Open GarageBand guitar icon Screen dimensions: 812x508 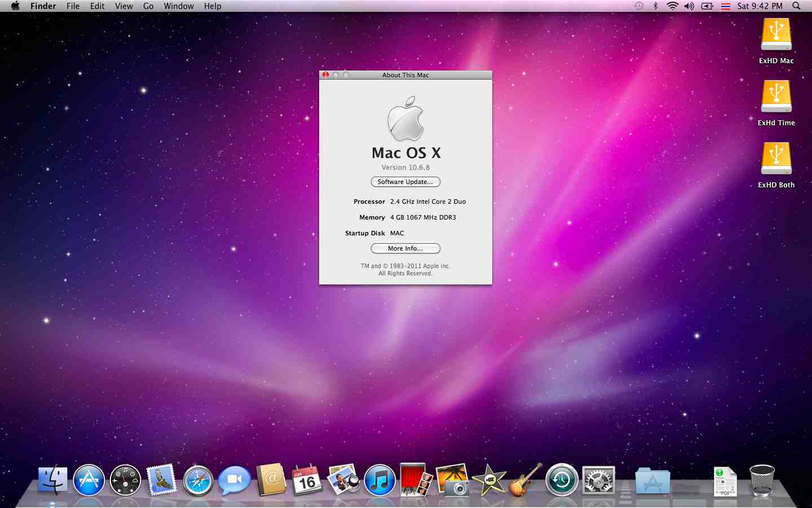pos(526,480)
